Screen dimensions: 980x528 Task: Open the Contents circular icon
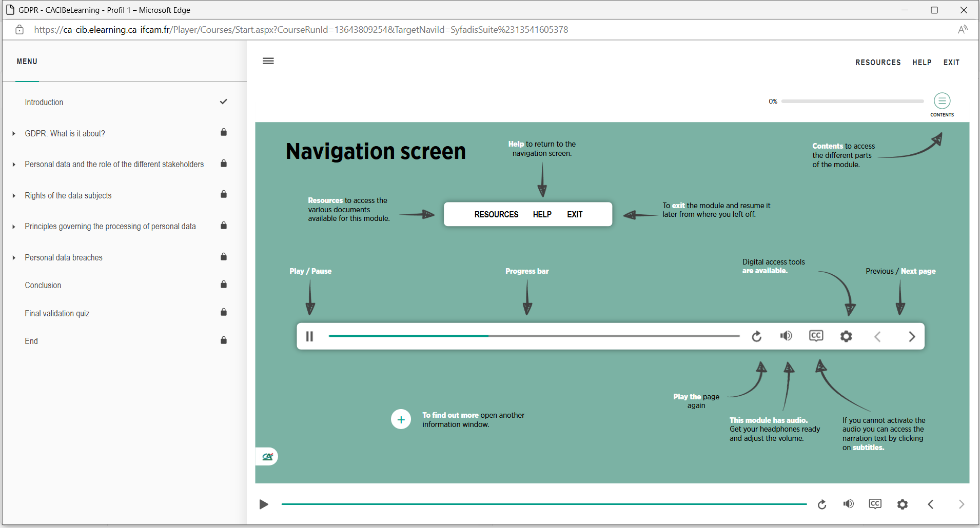pos(942,101)
